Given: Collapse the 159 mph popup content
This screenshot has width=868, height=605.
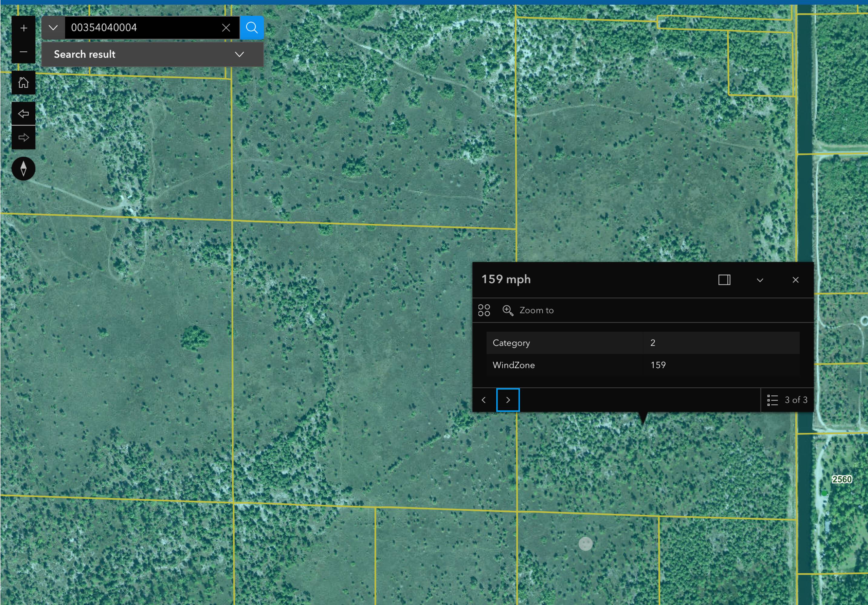Looking at the screenshot, I should pos(760,280).
